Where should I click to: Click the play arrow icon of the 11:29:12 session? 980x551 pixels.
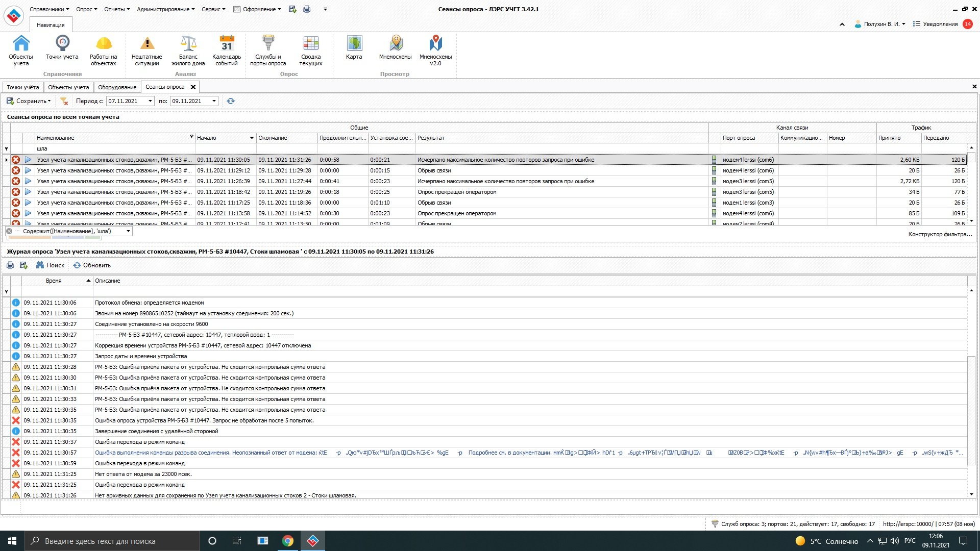pos(28,170)
